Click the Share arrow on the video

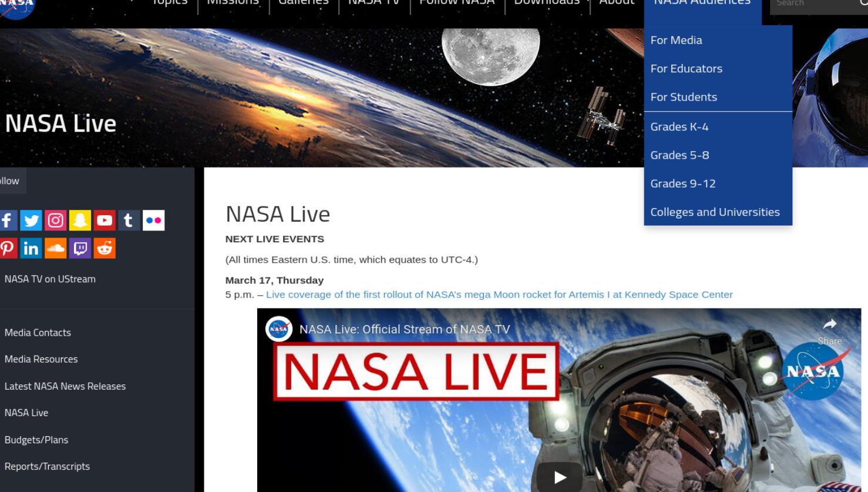[829, 324]
